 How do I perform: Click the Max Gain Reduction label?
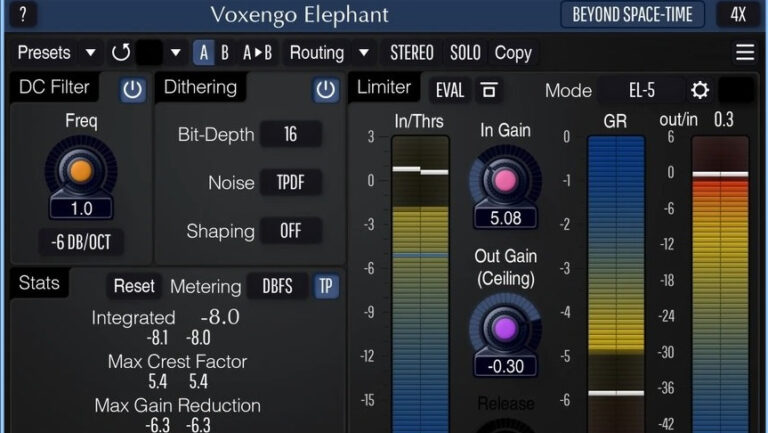click(x=177, y=405)
